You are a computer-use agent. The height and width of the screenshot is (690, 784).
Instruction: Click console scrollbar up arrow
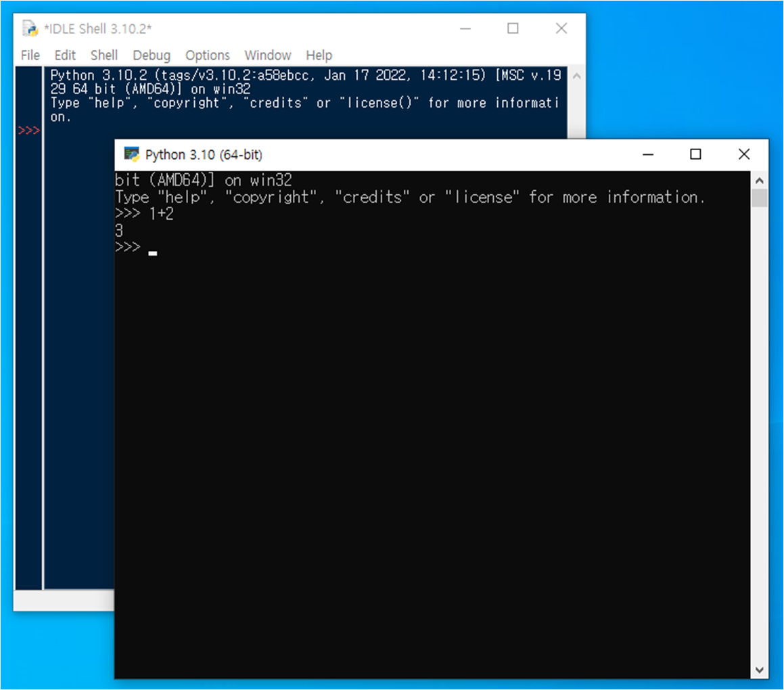pyautogui.click(x=760, y=181)
